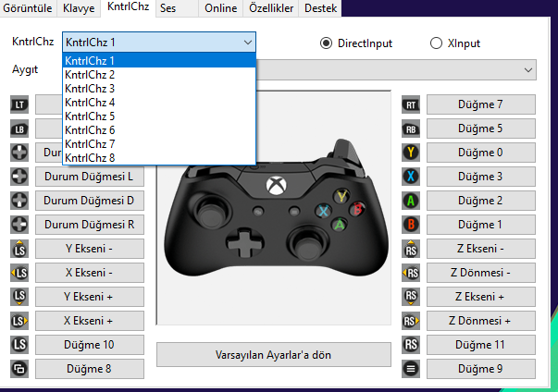The image size is (558, 392).
Task: Choose KntrlChz 1 in the list
Action: tap(159, 61)
